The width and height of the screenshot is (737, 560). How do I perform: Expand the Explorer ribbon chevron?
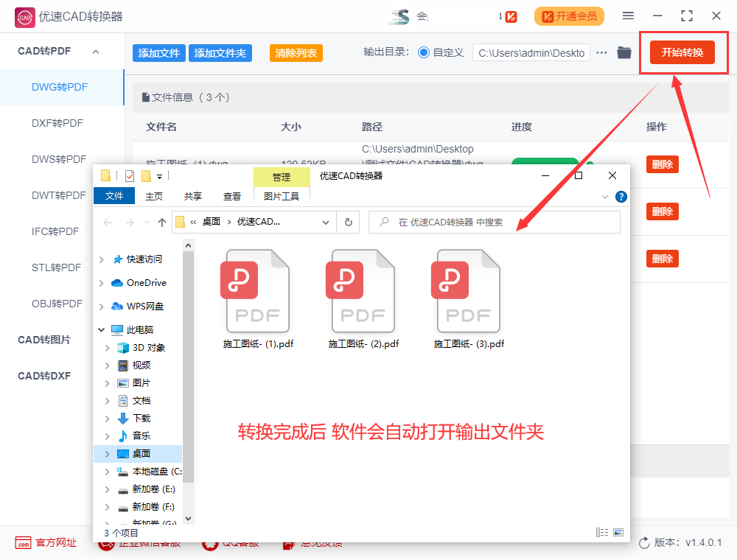click(x=605, y=197)
